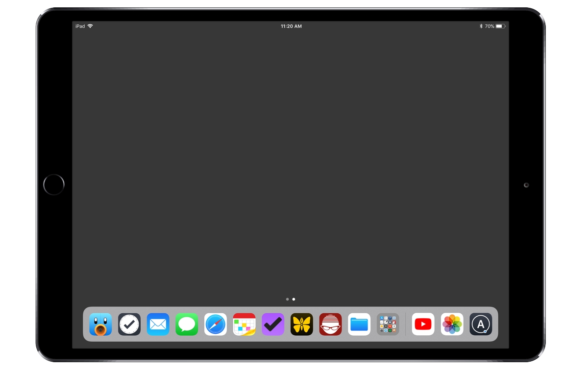Image resolution: width=588 pixels, height=371 pixels.
Task: Tap the Bluetooth status icon
Action: tap(481, 26)
